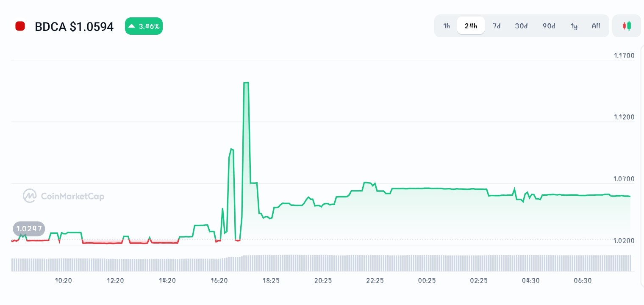Select the 1h time range tab

(447, 26)
